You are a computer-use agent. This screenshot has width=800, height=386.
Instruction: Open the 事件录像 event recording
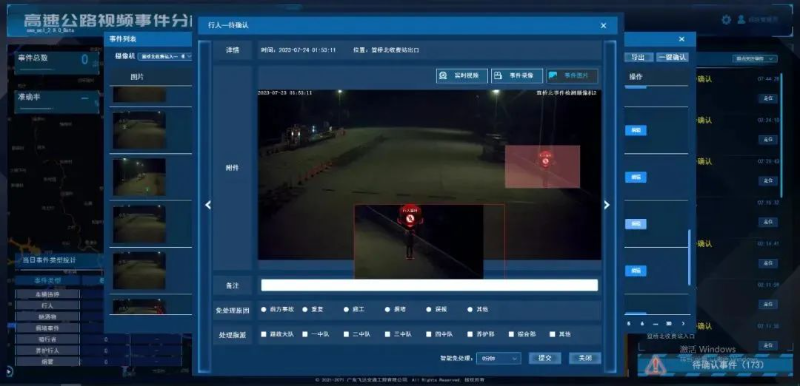click(x=516, y=75)
